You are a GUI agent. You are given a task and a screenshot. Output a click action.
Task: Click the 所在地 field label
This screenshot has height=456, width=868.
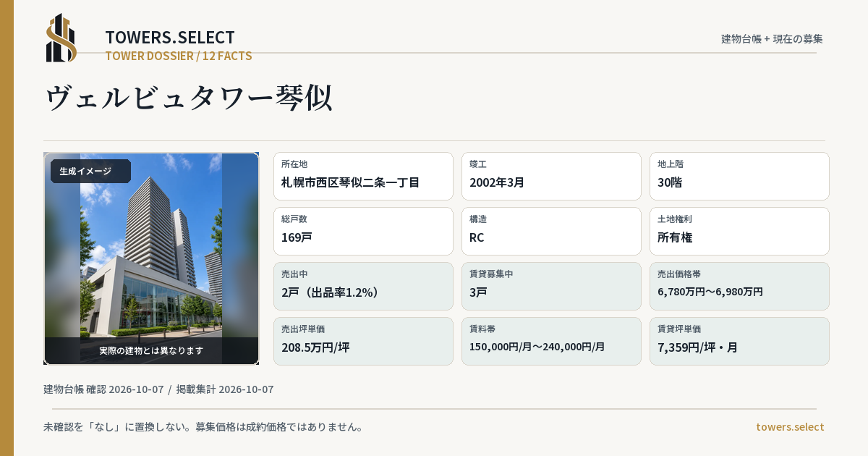294,164
